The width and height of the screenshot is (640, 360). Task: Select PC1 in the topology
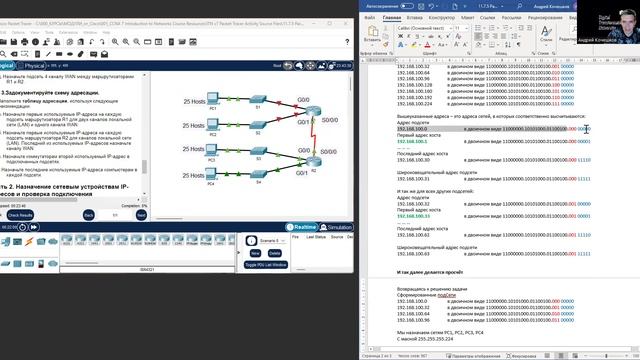[x=213, y=98]
